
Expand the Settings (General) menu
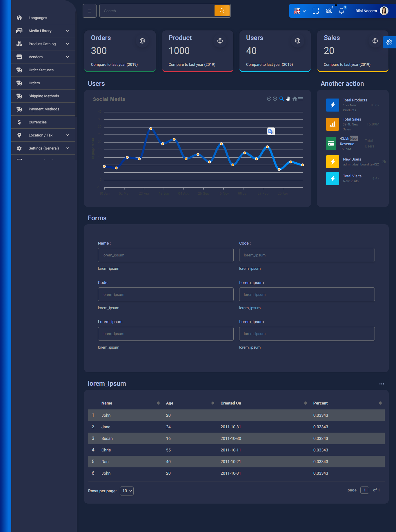tap(43, 148)
